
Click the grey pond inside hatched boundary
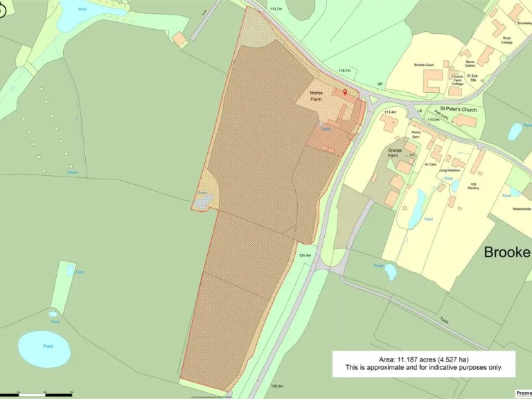pos(201,203)
